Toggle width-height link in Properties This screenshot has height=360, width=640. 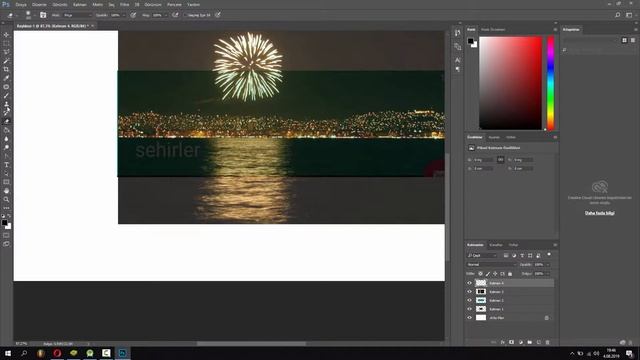tap(501, 160)
